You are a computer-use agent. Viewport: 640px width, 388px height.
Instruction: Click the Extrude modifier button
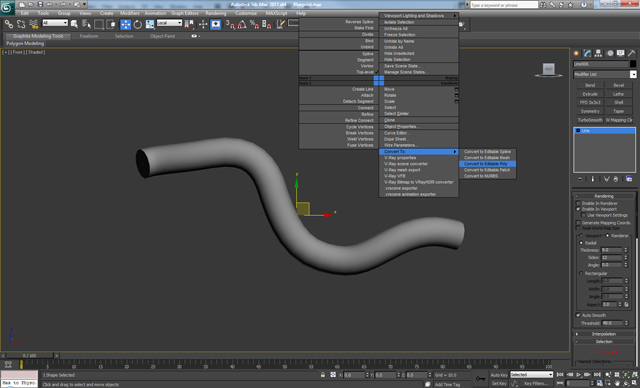(590, 94)
